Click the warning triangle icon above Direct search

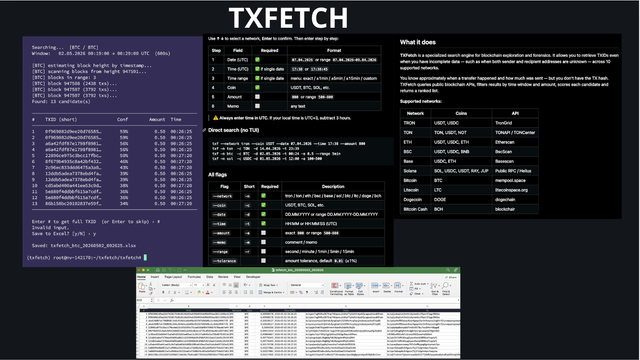[x=216, y=118]
